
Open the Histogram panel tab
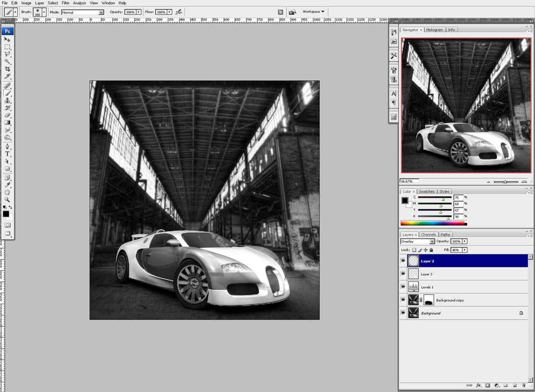435,30
